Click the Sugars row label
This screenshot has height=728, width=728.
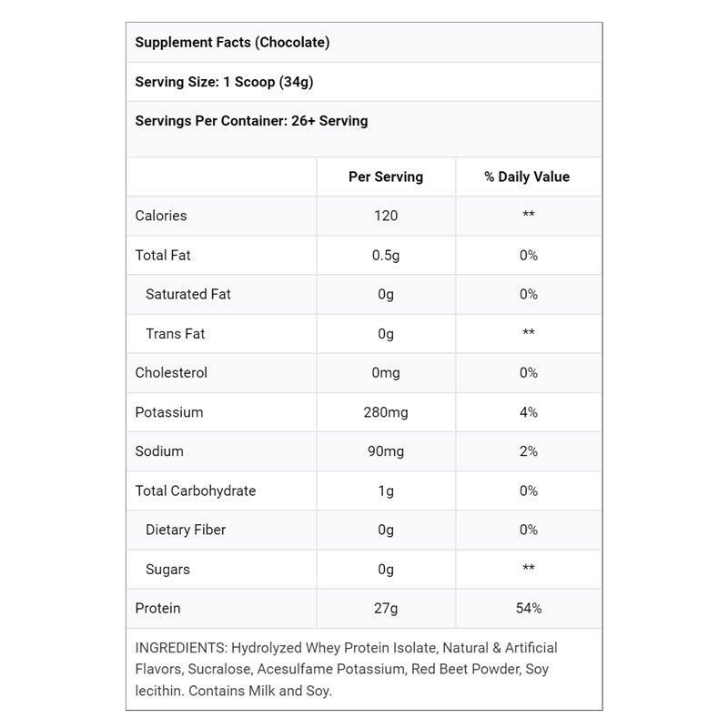pyautogui.click(x=167, y=570)
